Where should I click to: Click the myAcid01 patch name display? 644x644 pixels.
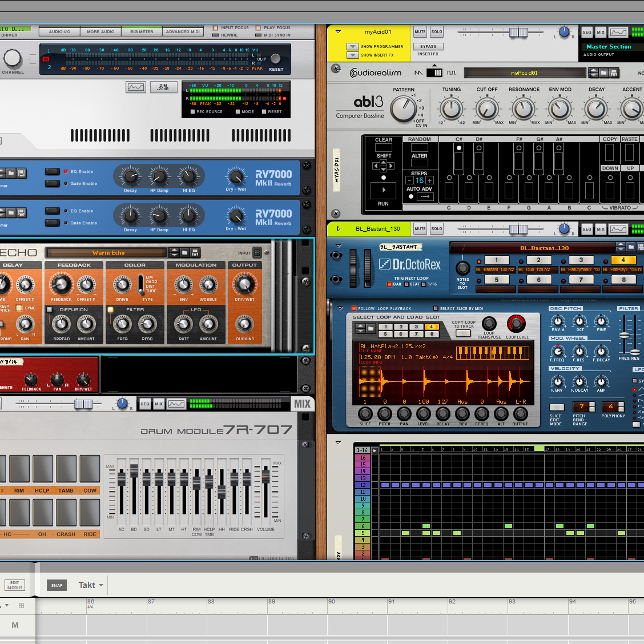coord(525,73)
